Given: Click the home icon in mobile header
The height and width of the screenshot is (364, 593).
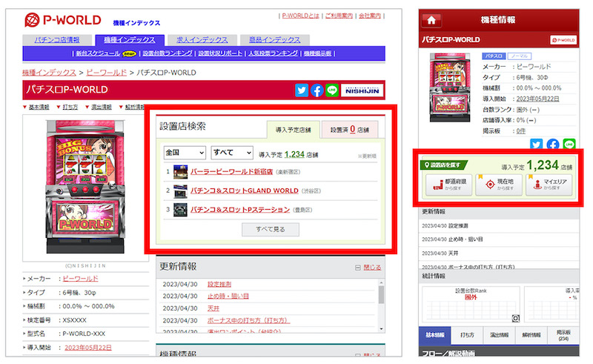Looking at the screenshot, I should (431, 20).
